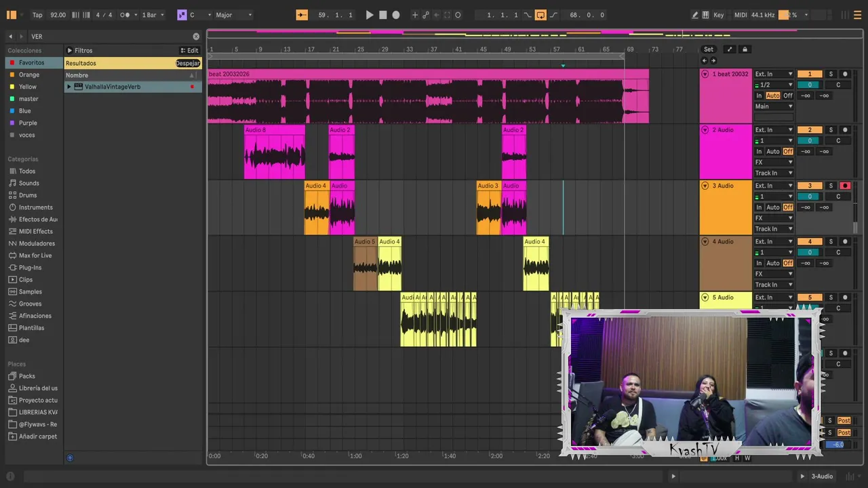
Task: Set 2 Audio monitor to Auto
Action: (773, 152)
